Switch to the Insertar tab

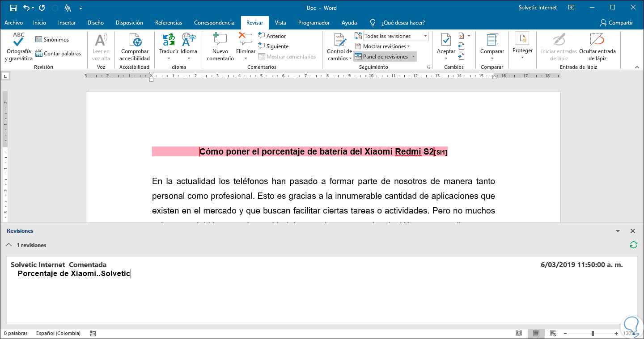click(x=67, y=23)
